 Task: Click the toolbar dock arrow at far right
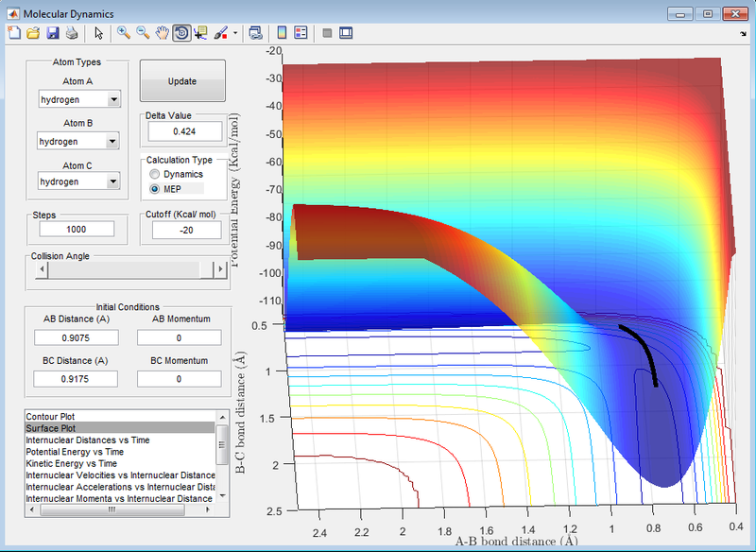click(x=743, y=33)
